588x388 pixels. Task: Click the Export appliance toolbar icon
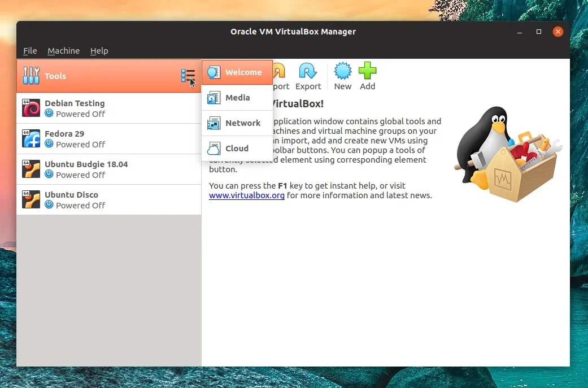pyautogui.click(x=308, y=71)
